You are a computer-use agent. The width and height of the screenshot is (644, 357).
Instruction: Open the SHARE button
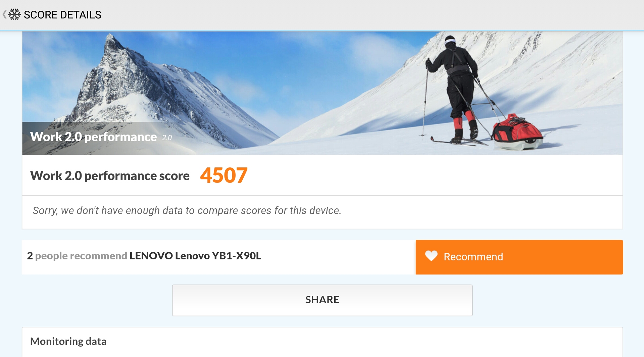click(x=322, y=300)
